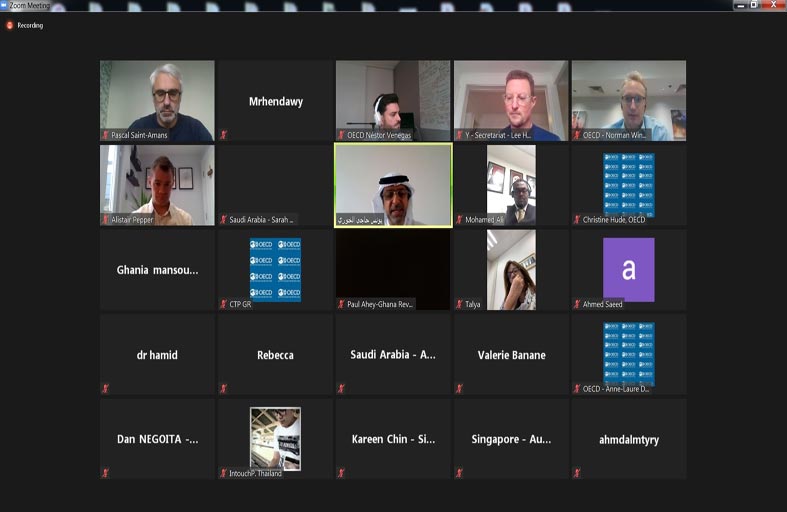Image resolution: width=787 pixels, height=512 pixels.
Task: Select the active speaker's highlighted video tile
Action: coord(392,184)
